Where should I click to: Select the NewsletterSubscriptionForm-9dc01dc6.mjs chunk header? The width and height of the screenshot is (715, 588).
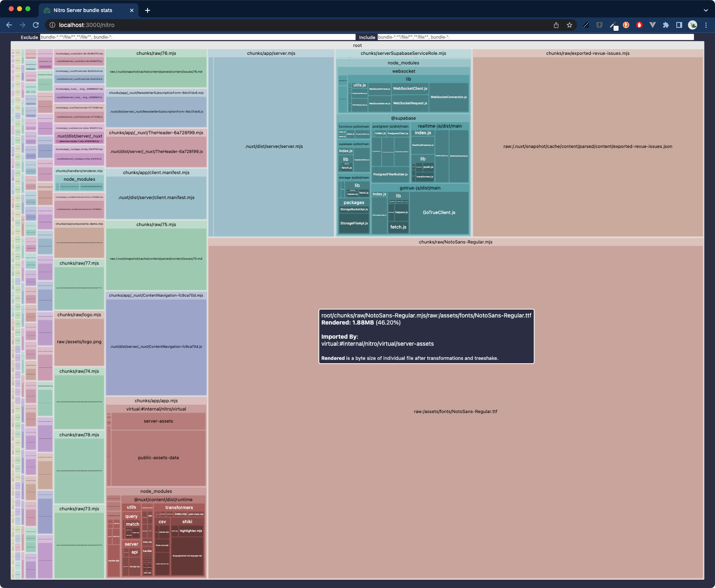pyautogui.click(x=156, y=93)
